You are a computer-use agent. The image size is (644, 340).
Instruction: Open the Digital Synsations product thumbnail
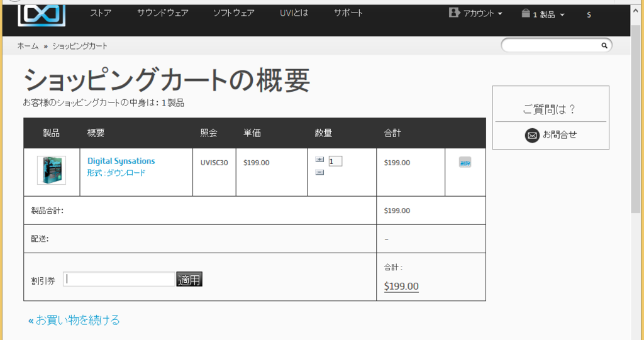[x=52, y=170]
